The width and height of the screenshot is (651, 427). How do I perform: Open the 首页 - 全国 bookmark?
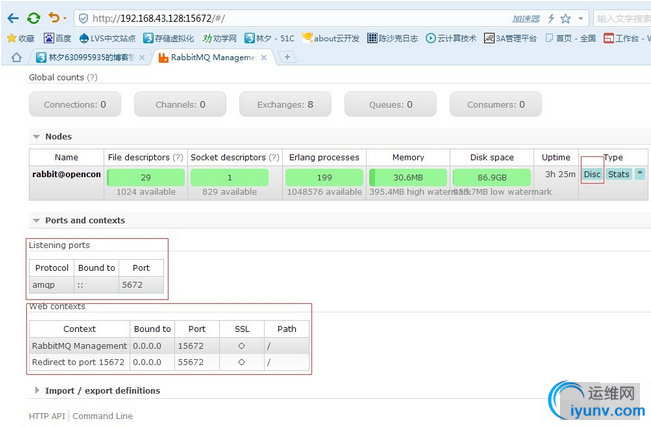click(x=570, y=39)
